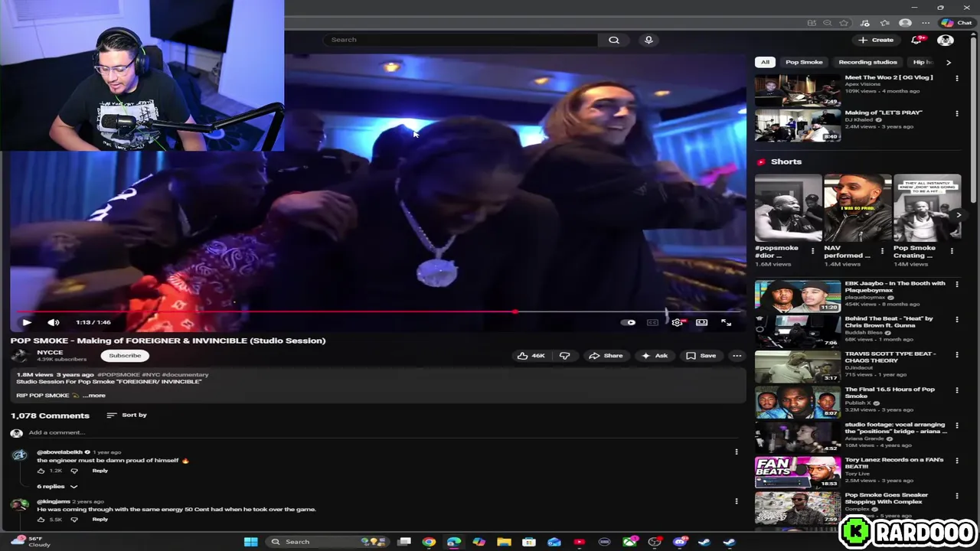
Task: Open the options menu for @kingjams's comment
Action: tap(737, 501)
